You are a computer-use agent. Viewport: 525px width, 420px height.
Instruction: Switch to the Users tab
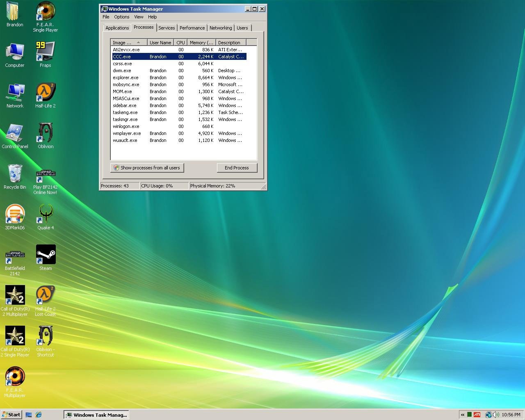(x=242, y=28)
